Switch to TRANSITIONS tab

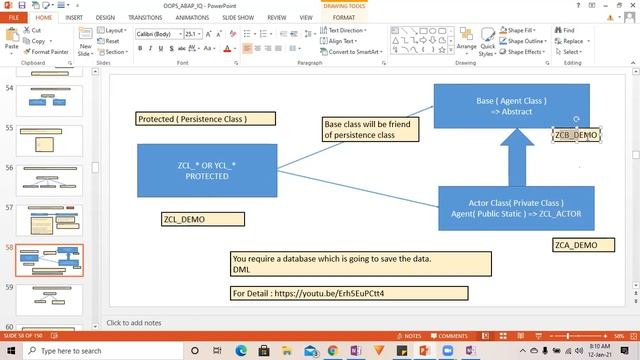click(145, 18)
